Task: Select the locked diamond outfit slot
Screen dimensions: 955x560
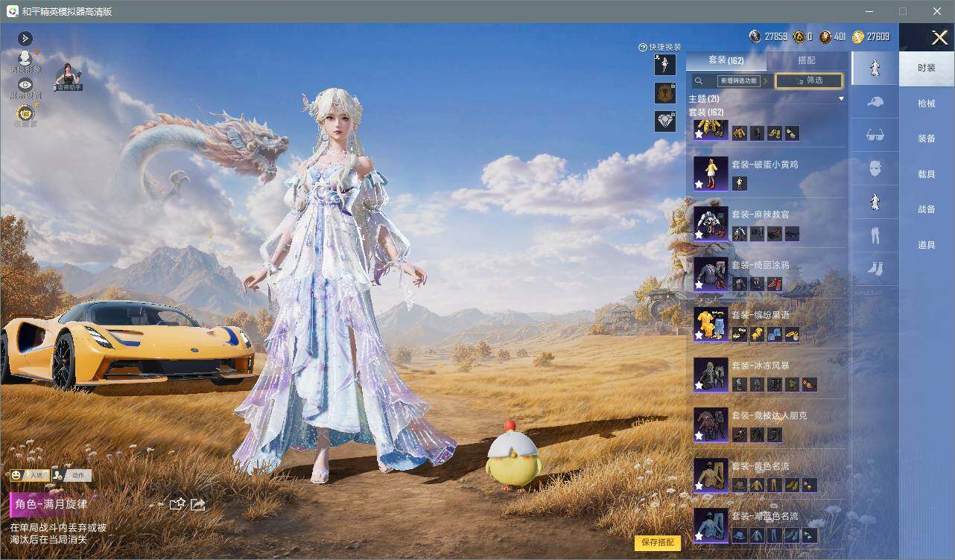Action: [x=665, y=121]
